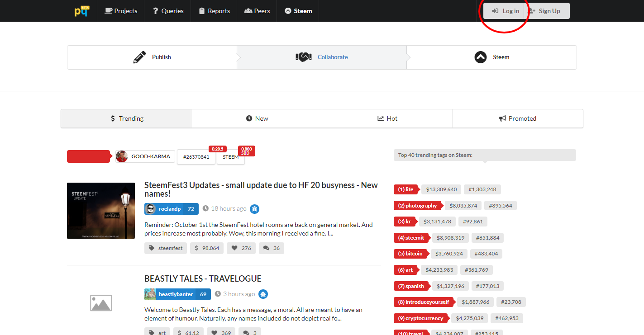Screen dimensions: 644x335
Task: Click the heart icon on the SteemFest3 post
Action: 236,248
